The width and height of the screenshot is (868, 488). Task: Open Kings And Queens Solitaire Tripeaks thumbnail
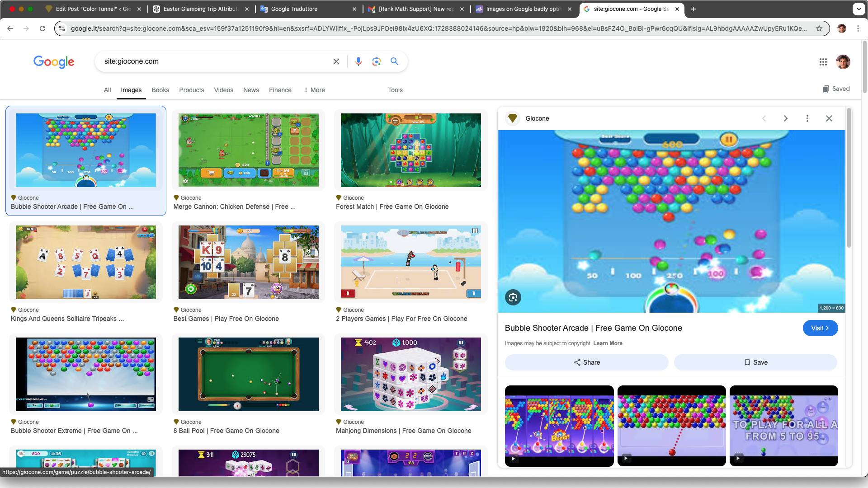(x=86, y=262)
